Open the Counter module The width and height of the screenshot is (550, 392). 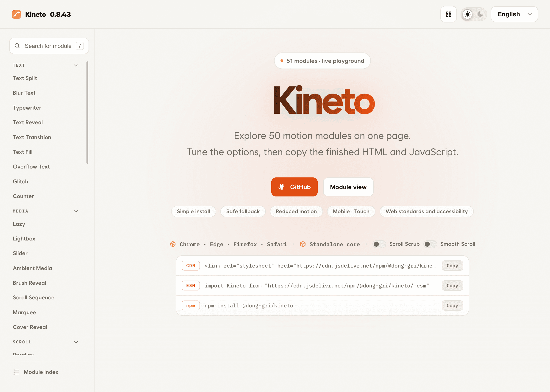coord(23,196)
